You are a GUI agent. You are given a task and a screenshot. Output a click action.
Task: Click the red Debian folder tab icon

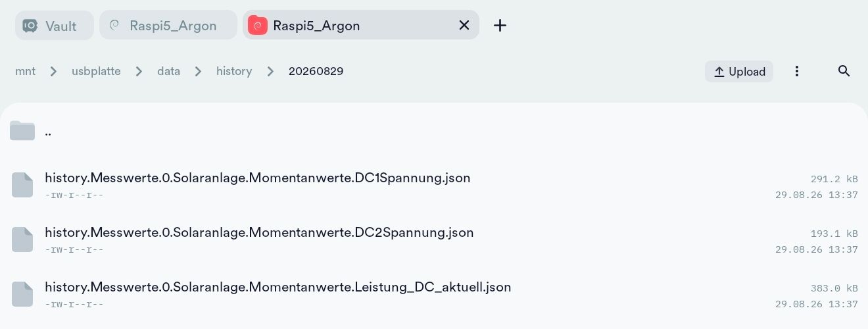258,25
